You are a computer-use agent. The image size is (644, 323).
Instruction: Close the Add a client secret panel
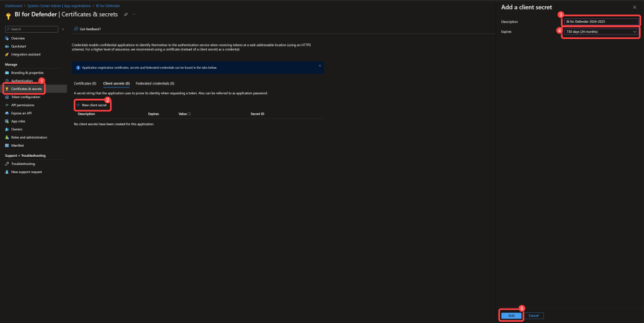click(x=634, y=7)
